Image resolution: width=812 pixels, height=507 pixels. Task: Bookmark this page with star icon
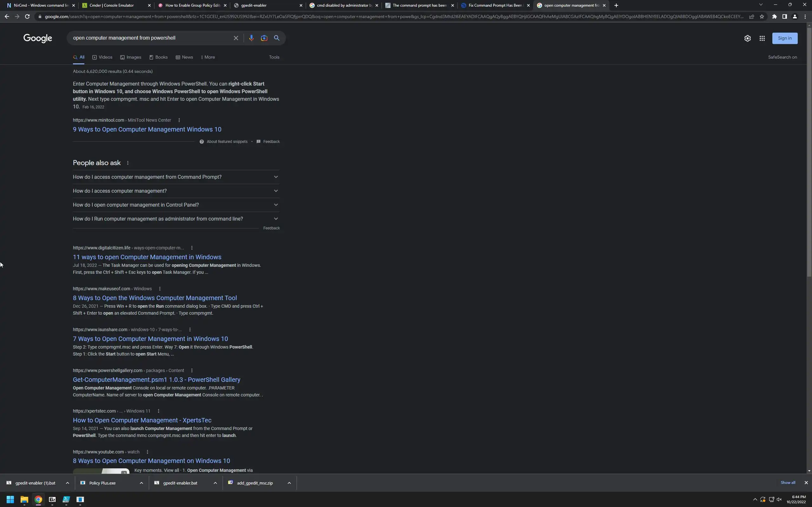762,16
